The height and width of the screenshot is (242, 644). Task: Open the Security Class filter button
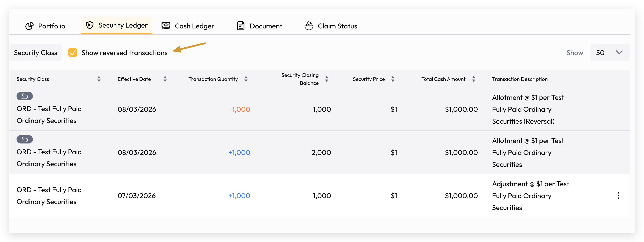[x=35, y=53]
